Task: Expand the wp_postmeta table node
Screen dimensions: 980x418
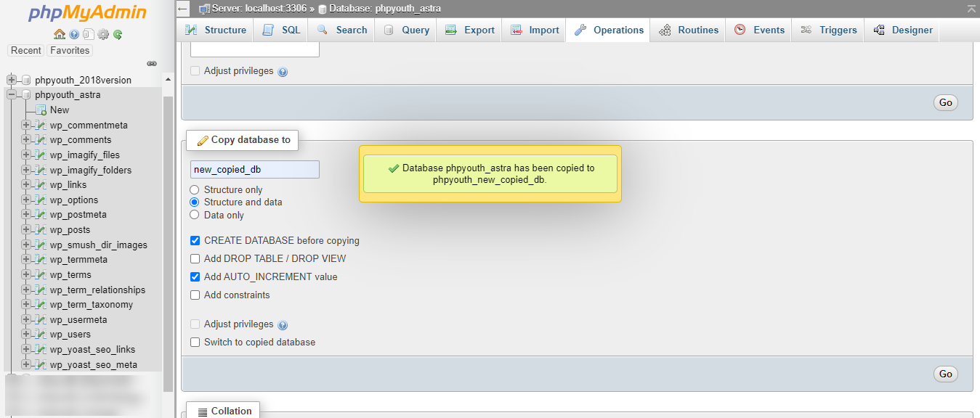Action: (x=26, y=214)
